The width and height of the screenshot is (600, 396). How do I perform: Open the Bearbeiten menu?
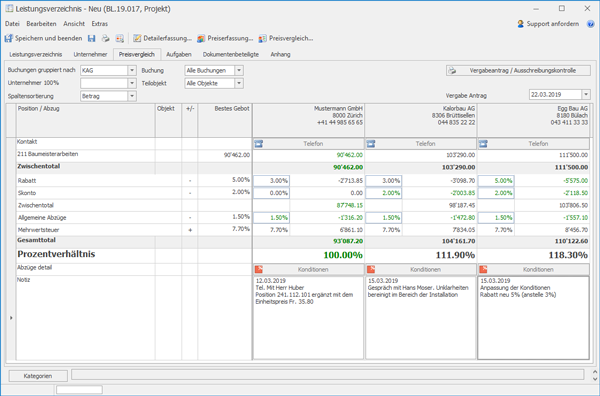point(41,24)
